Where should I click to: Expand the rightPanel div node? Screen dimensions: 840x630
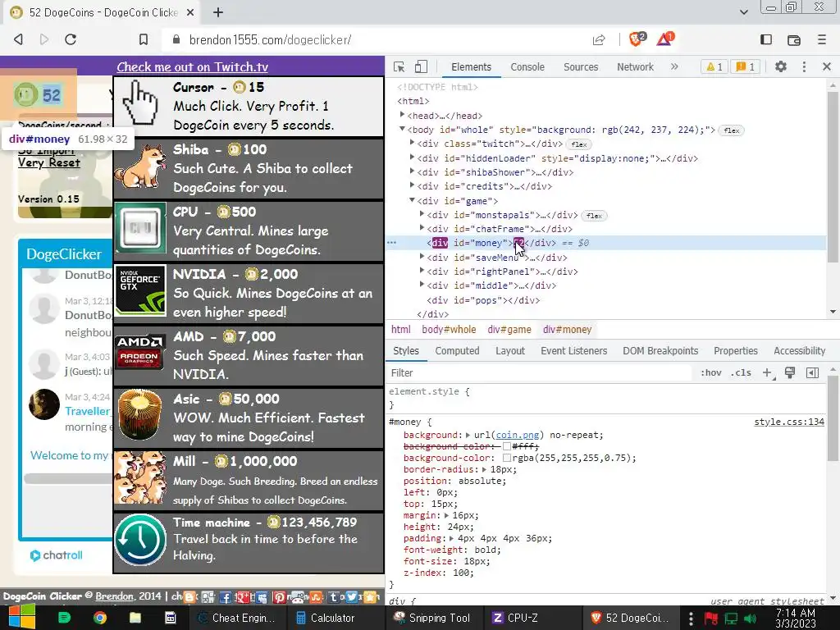422,271
